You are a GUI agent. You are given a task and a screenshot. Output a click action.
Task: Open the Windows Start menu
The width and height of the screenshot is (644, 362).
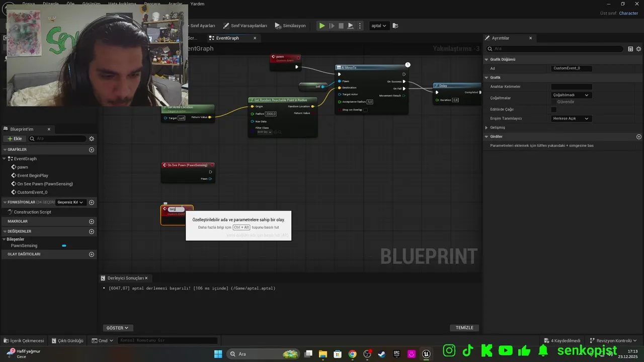(x=218, y=354)
